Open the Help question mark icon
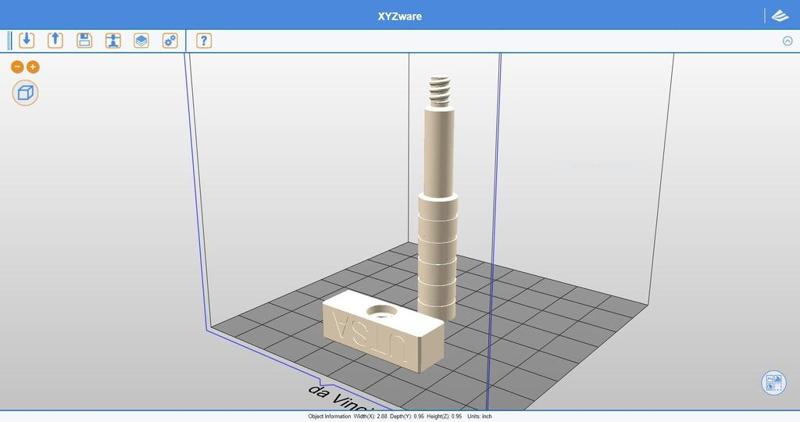800x422 pixels. [204, 40]
